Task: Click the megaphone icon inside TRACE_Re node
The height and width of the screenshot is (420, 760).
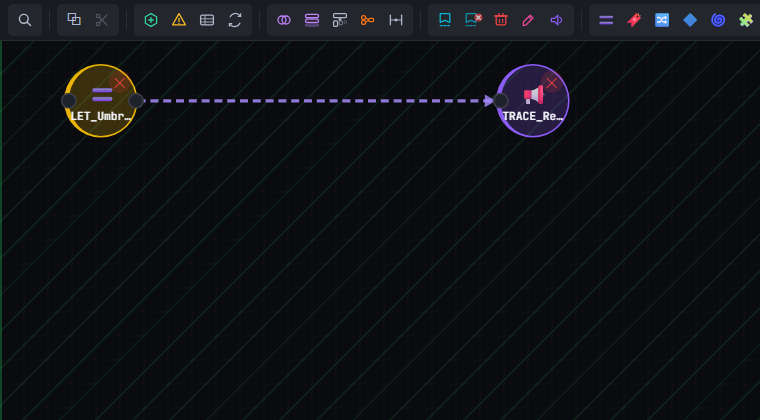Action: (533, 95)
